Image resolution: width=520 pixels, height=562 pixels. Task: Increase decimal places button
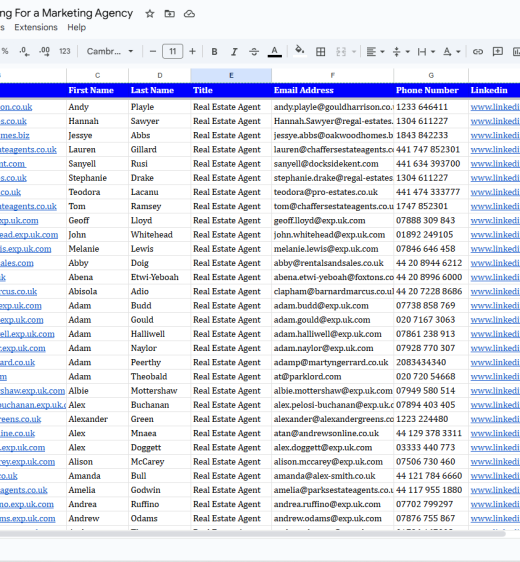[x=45, y=52]
